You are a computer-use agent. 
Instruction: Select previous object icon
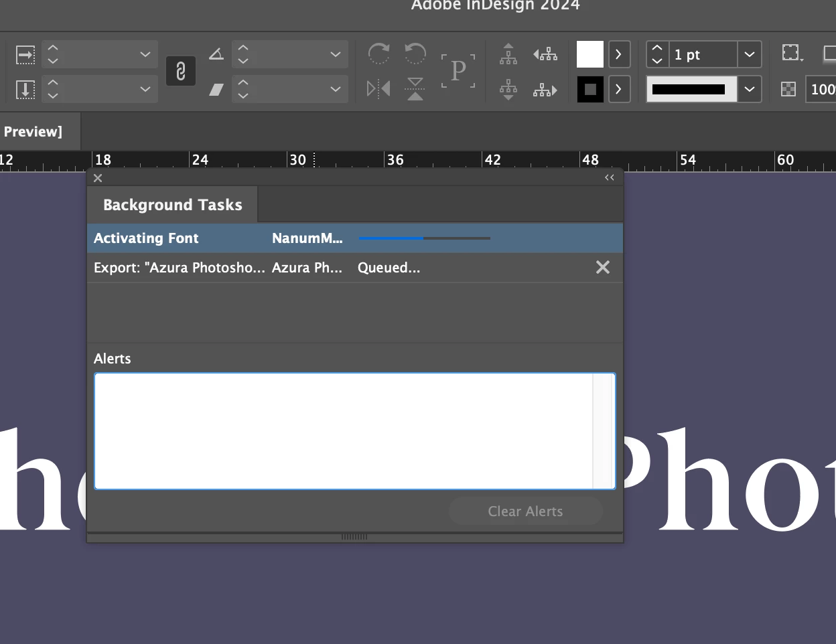pos(545,54)
